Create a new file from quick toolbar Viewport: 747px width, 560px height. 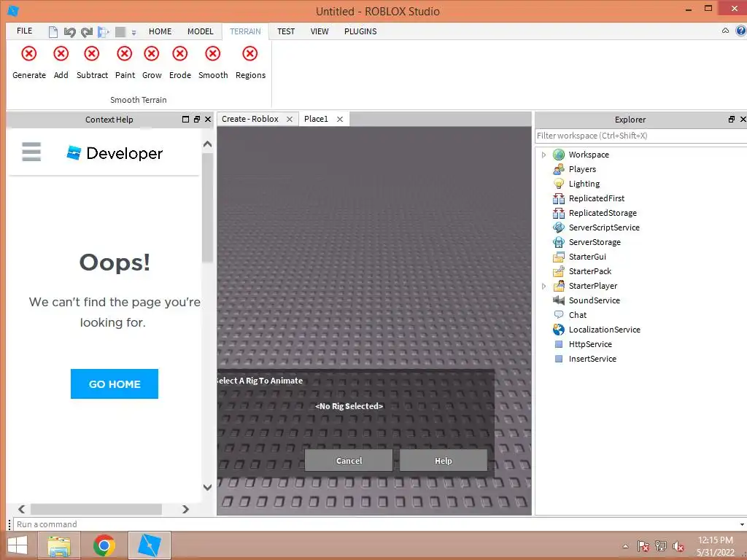pos(53,32)
